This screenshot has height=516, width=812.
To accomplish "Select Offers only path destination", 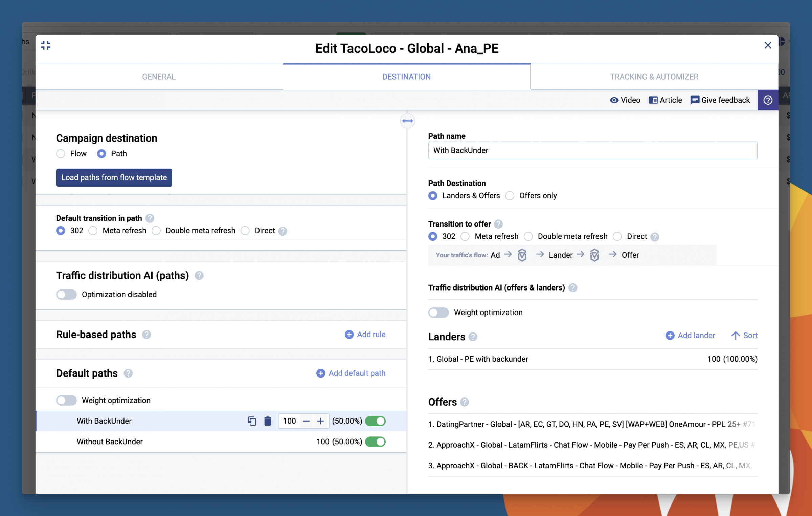I will [510, 196].
